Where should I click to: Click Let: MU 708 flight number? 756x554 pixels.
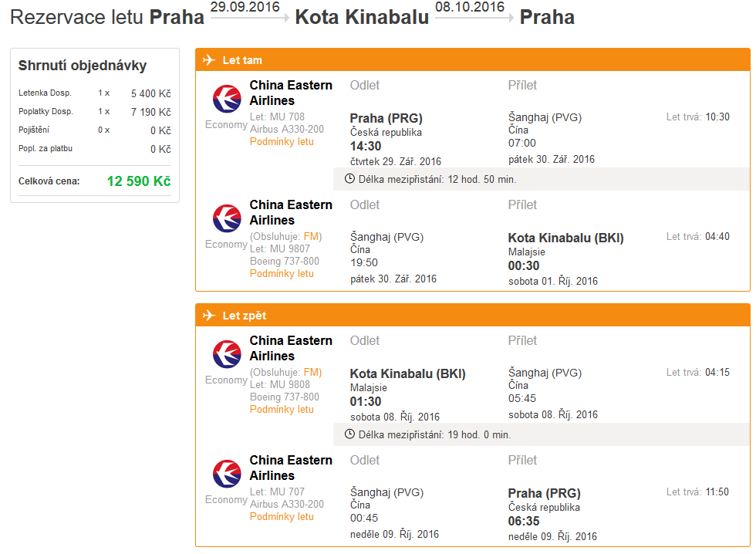[x=277, y=117]
